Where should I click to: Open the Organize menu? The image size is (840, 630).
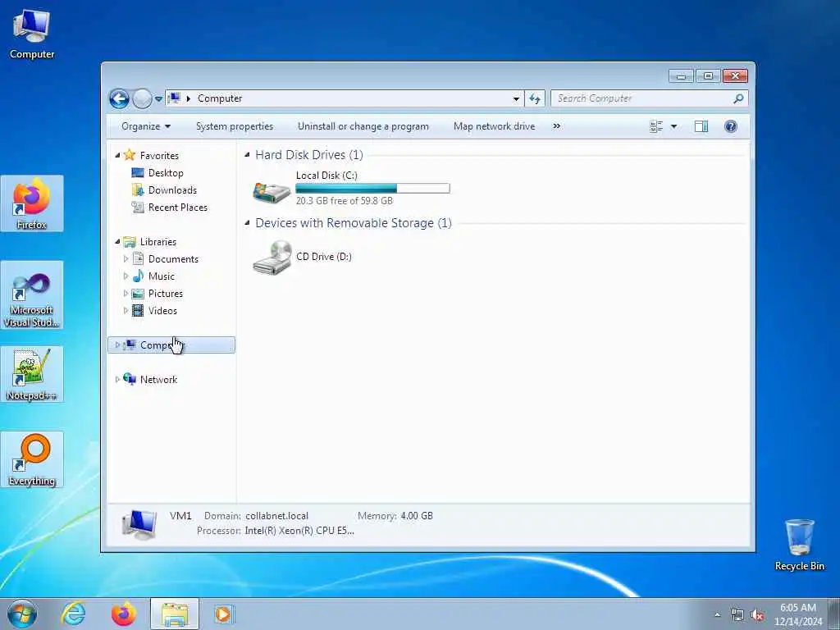146,126
